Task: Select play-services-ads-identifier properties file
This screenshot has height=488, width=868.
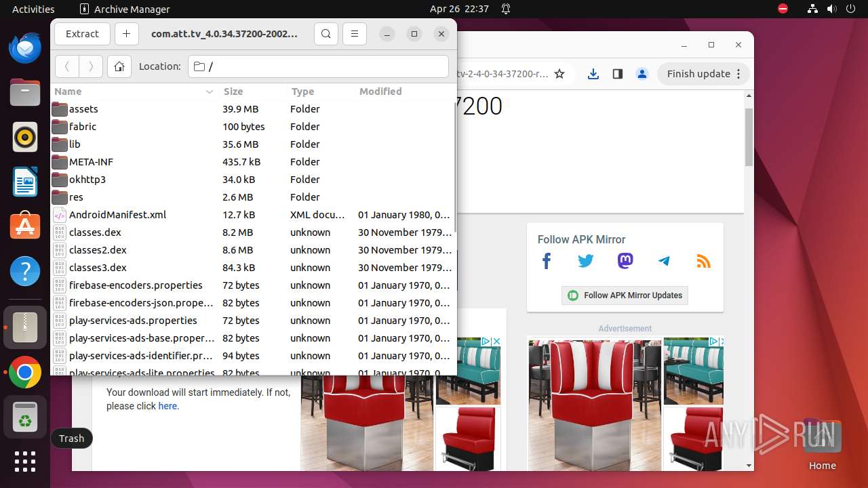Action: click(252, 356)
